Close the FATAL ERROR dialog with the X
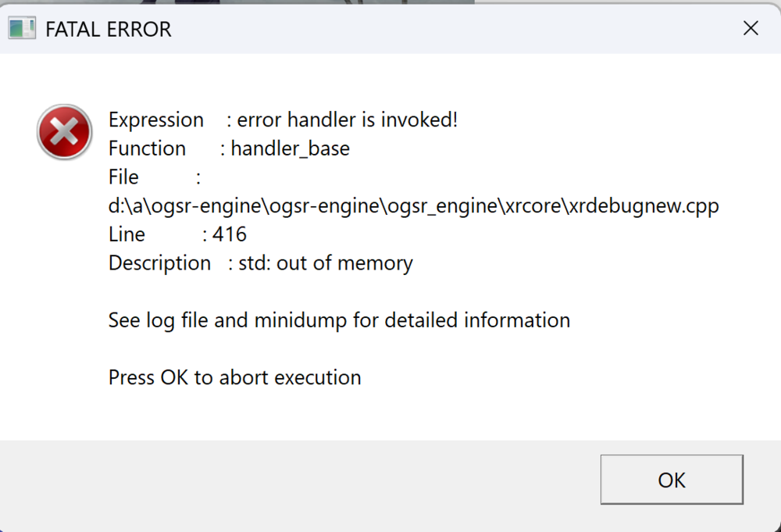781x532 pixels. pyautogui.click(x=751, y=27)
